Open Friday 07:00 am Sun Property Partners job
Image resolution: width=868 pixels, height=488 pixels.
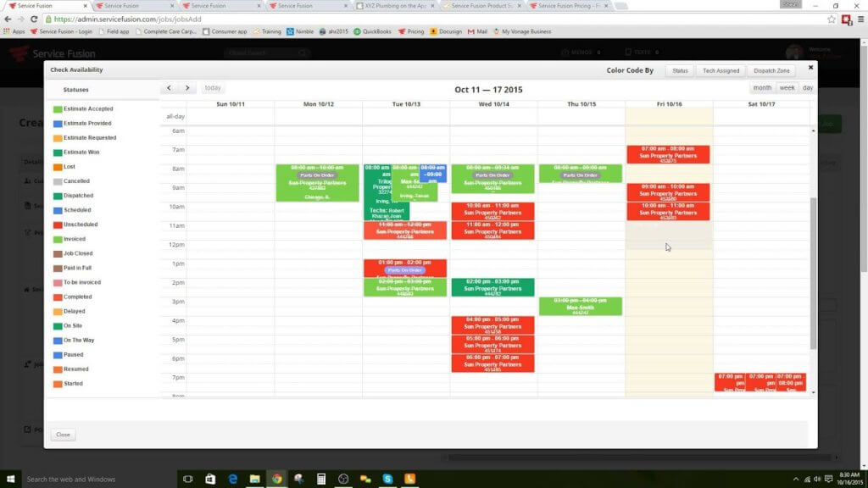(668, 154)
